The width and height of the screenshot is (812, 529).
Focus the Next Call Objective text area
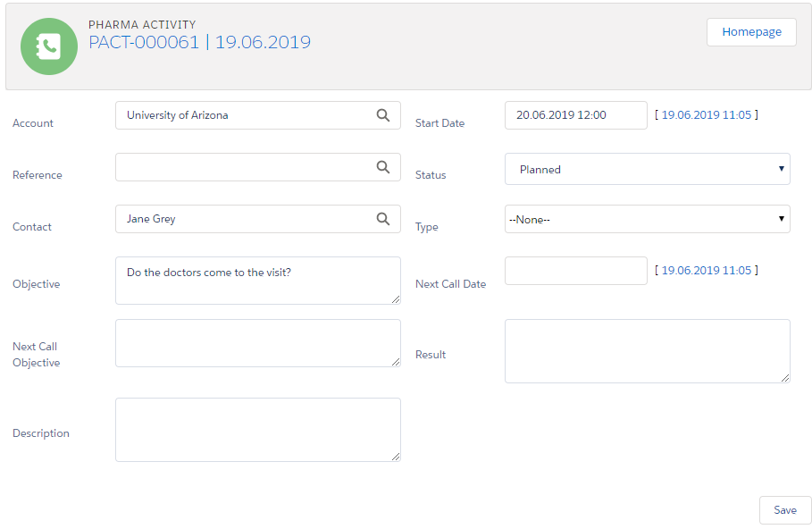(257, 343)
